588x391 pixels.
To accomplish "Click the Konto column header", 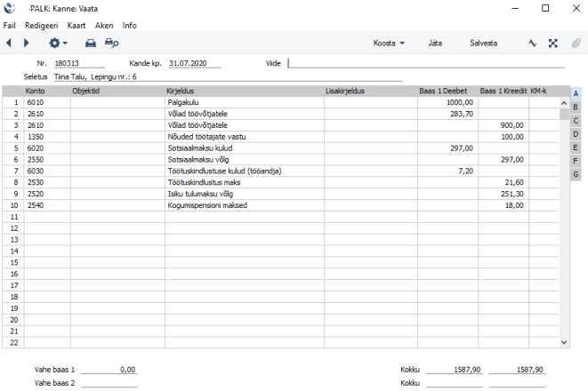I will click(36, 91).
